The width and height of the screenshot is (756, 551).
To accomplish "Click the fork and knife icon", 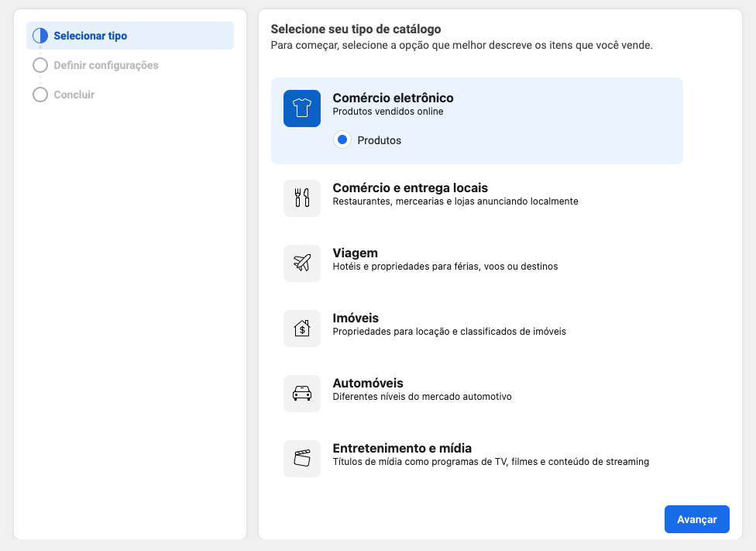I will click(302, 198).
